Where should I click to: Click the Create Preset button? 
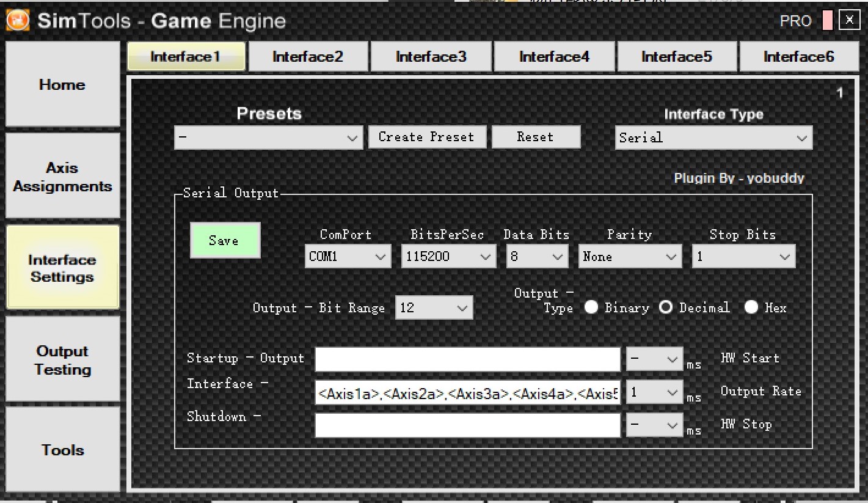click(x=426, y=137)
